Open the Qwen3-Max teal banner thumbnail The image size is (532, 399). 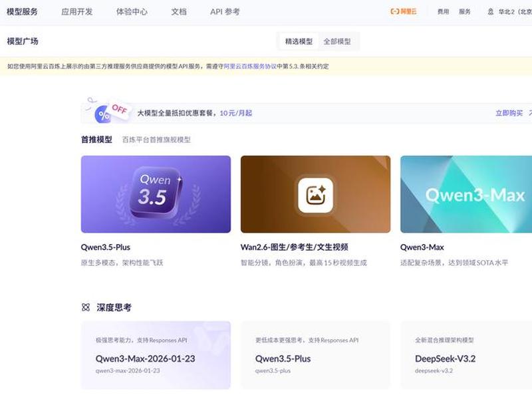pyautogui.click(x=466, y=194)
